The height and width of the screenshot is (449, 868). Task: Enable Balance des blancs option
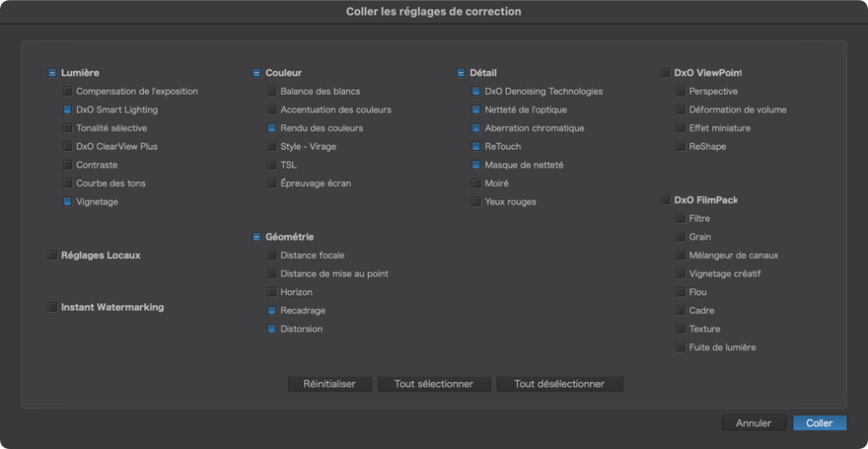click(272, 91)
